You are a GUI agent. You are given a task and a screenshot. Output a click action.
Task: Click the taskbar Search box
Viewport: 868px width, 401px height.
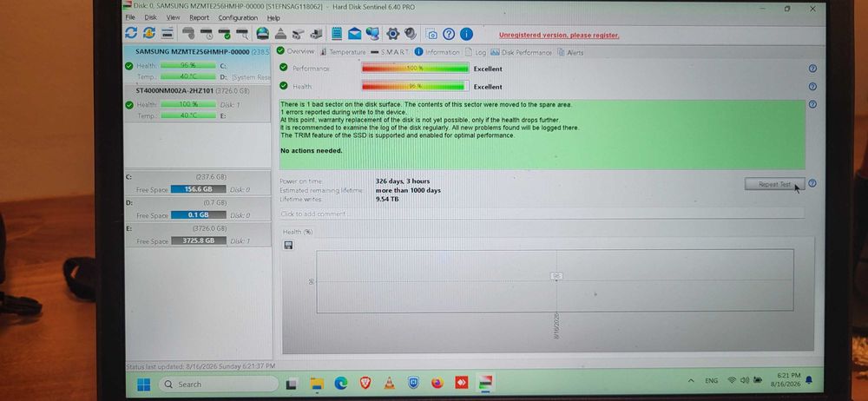pos(220,384)
